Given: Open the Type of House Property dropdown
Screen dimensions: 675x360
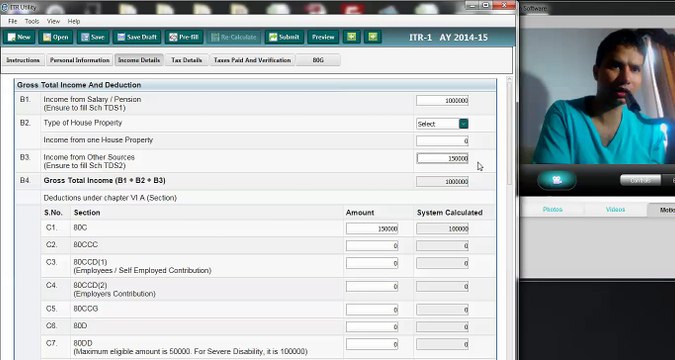Looking at the screenshot, I should tap(442, 124).
